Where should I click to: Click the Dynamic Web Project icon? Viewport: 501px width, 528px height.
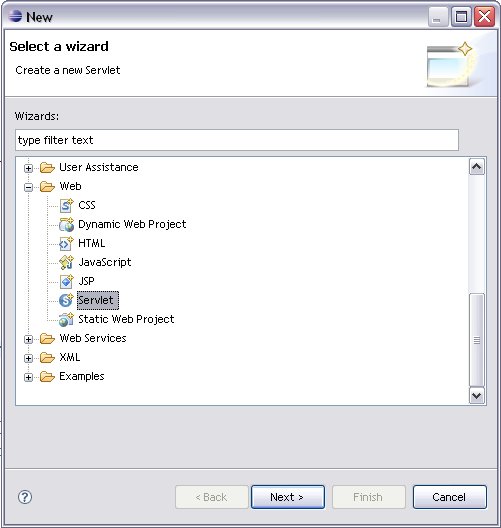(x=66, y=224)
